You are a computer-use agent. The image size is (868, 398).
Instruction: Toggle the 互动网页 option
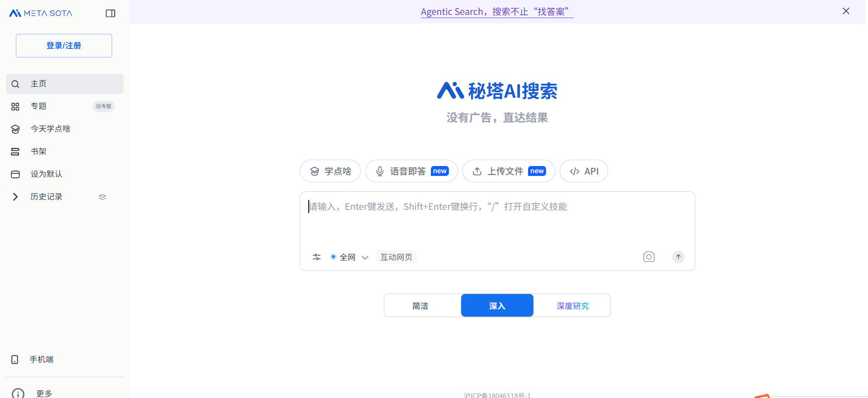click(x=396, y=257)
